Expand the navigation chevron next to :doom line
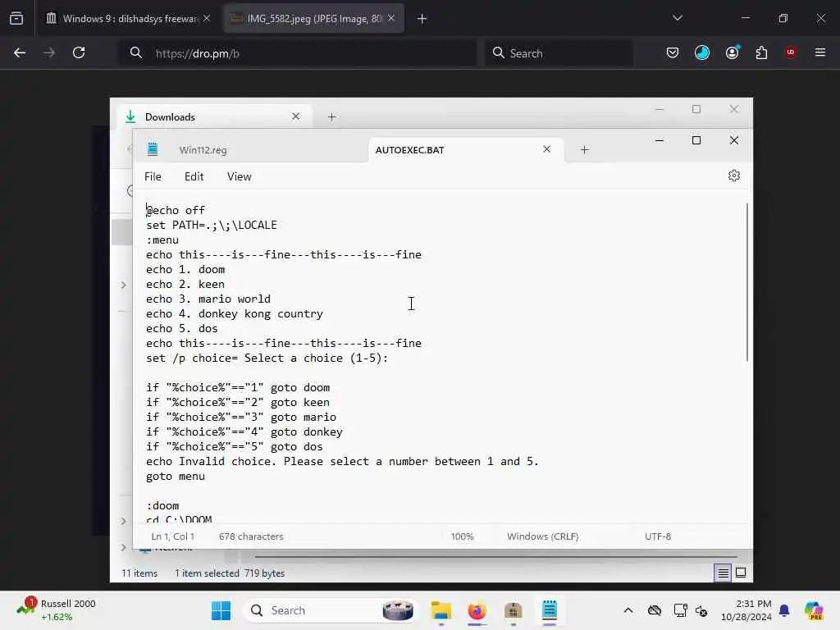 tap(123, 521)
